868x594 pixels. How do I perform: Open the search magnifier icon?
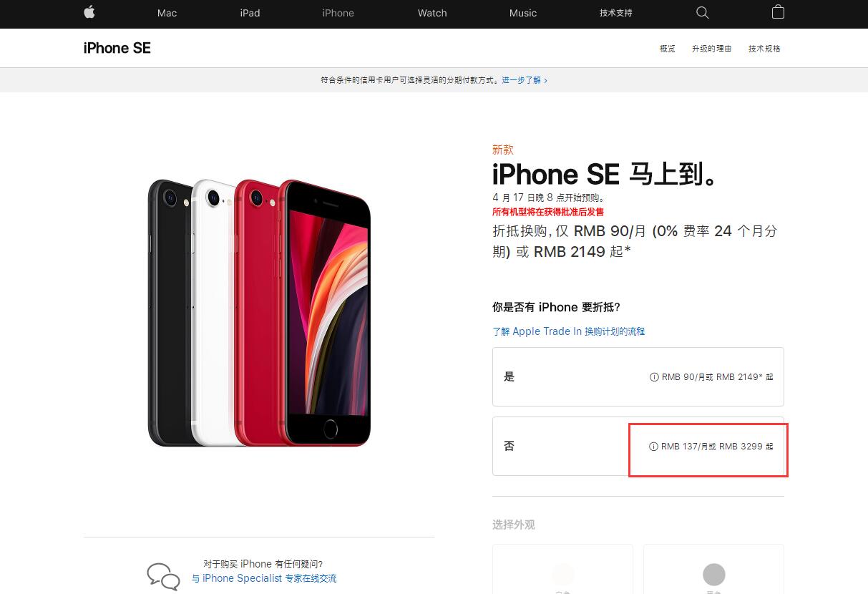703,13
